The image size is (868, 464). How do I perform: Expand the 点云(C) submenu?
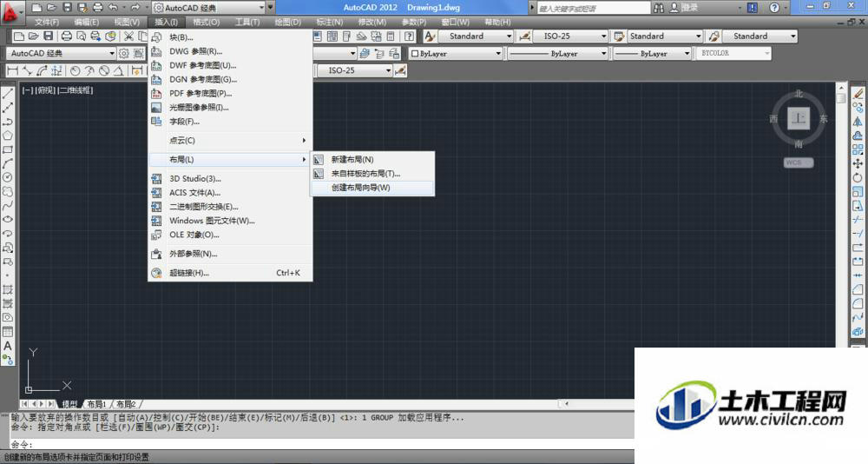(x=230, y=140)
